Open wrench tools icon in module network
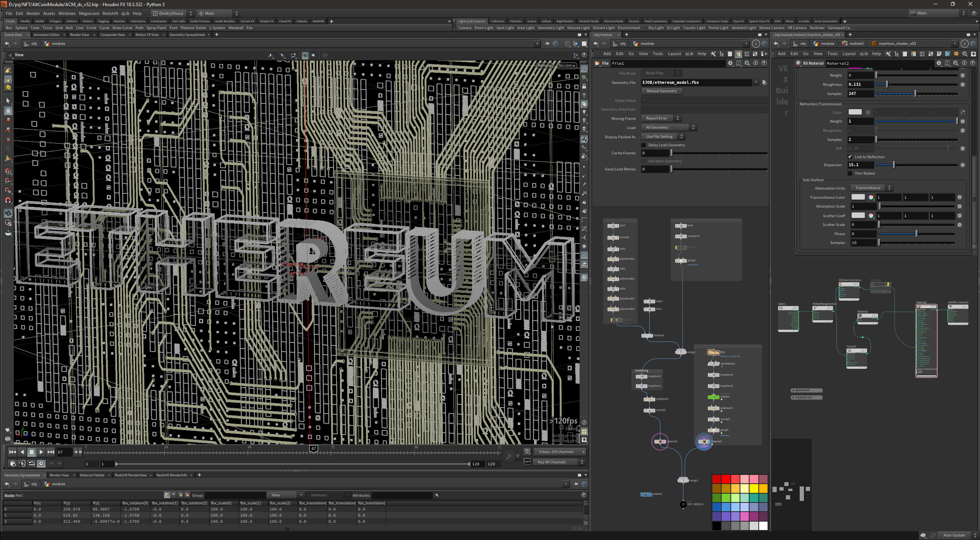 click(x=713, y=54)
